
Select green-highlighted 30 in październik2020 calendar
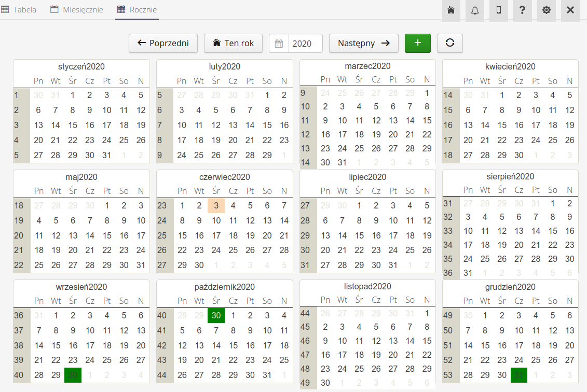pyautogui.click(x=216, y=316)
